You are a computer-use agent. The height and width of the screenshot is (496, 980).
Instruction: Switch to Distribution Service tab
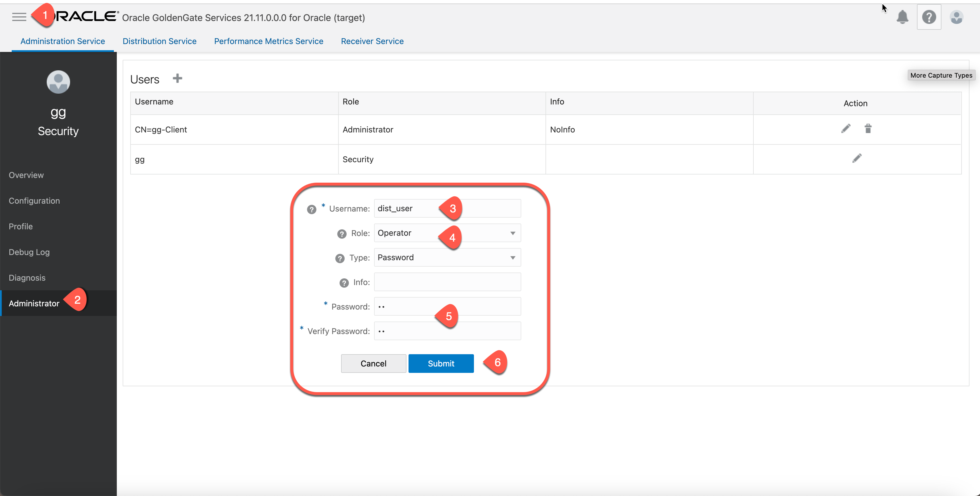pos(159,41)
